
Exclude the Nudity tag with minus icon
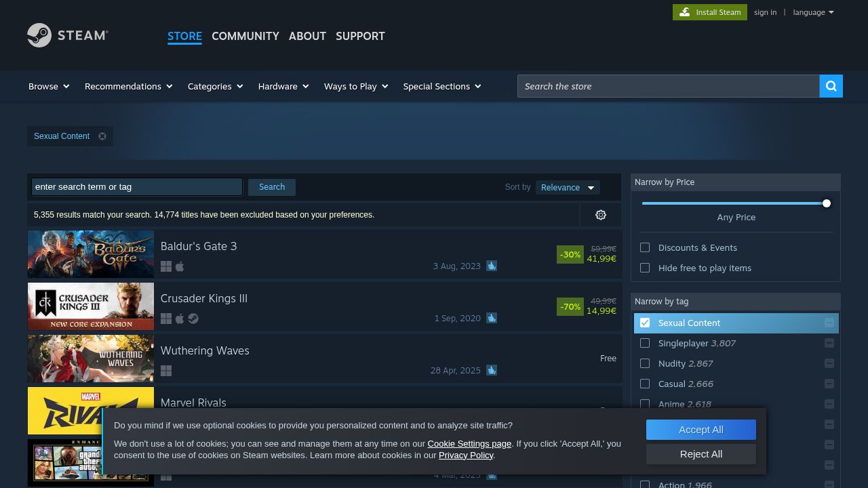[x=829, y=363]
